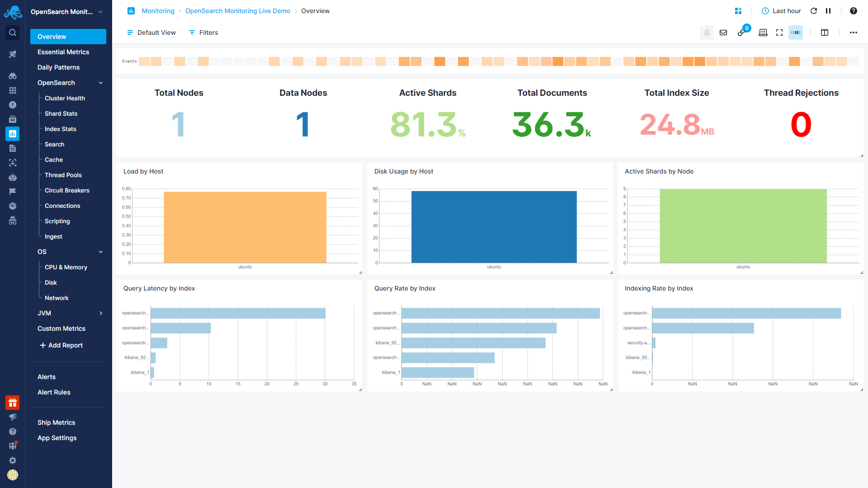The height and width of the screenshot is (488, 868).
Task: Open the split panel view icon
Action: click(825, 32)
